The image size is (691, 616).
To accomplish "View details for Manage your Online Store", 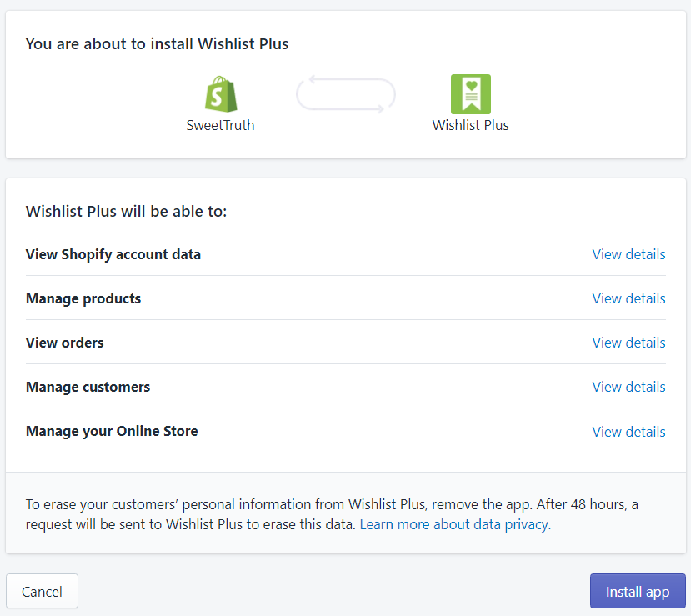I will coord(628,432).
